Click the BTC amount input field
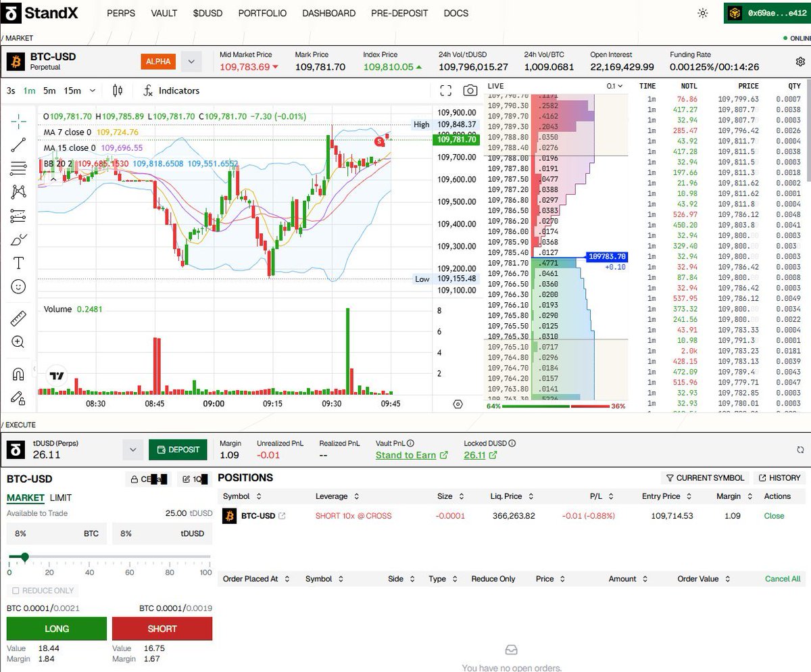Image resolution: width=811 pixels, height=672 pixels. coord(57,533)
